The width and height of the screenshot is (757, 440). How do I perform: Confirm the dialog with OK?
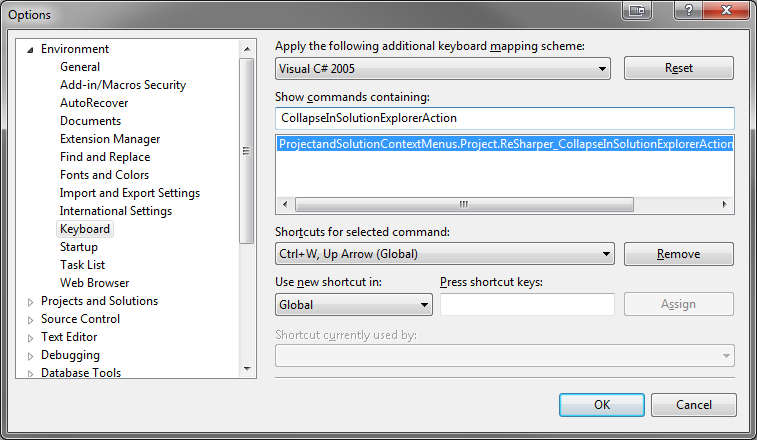[x=601, y=405]
